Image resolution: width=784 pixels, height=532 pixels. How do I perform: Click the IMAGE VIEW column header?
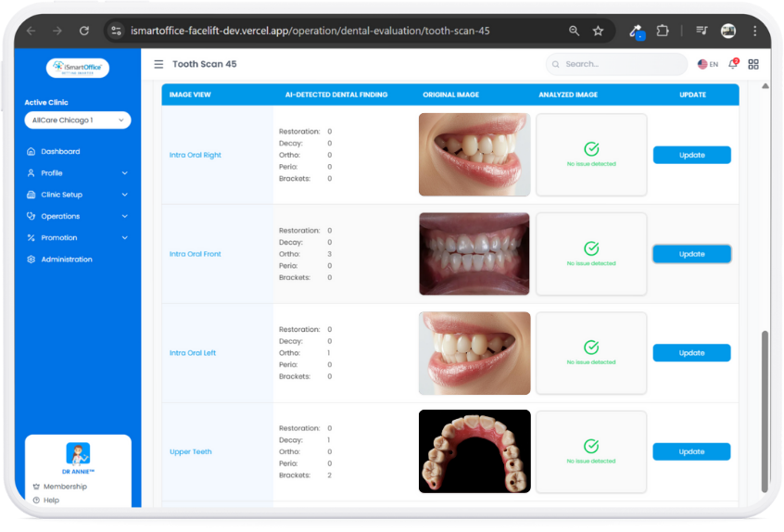190,95
